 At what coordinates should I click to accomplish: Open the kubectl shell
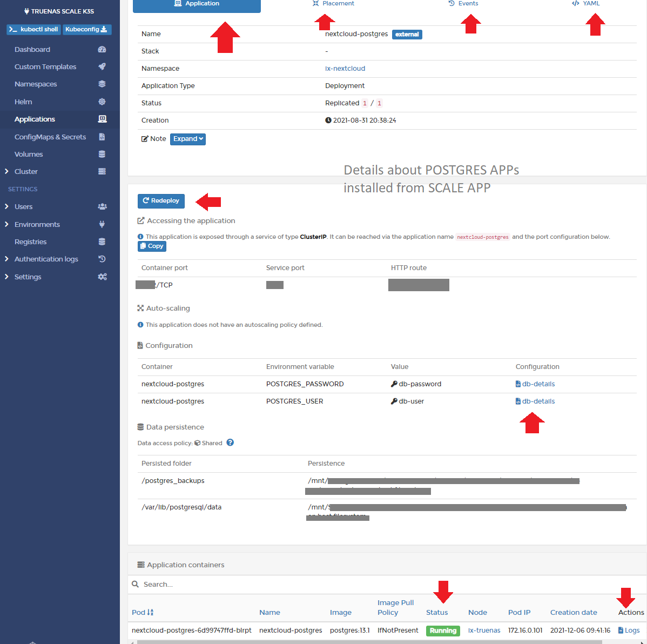point(33,29)
